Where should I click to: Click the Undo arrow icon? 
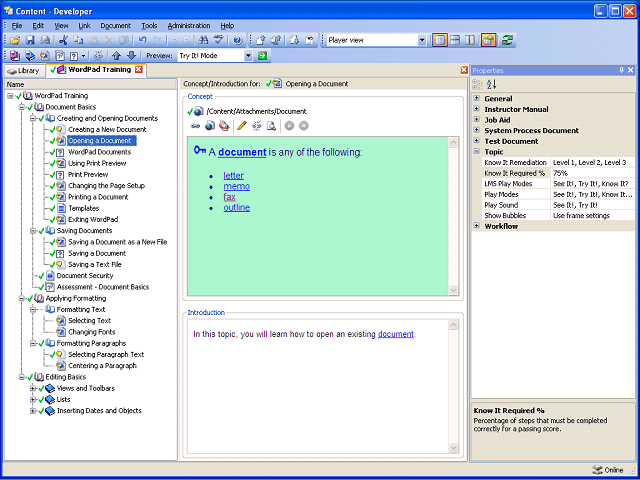(x=142, y=40)
